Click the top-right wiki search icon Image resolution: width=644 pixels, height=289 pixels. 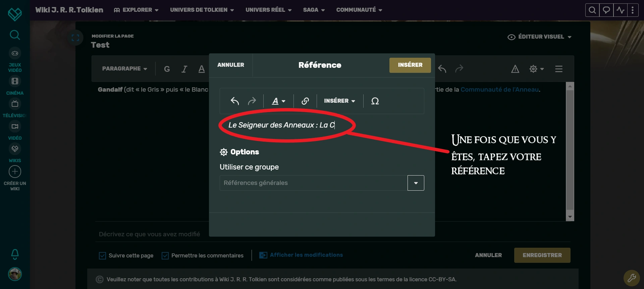click(592, 10)
